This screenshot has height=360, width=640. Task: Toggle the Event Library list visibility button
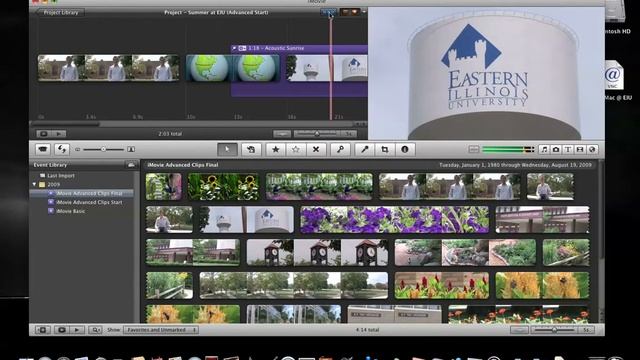tap(42, 330)
